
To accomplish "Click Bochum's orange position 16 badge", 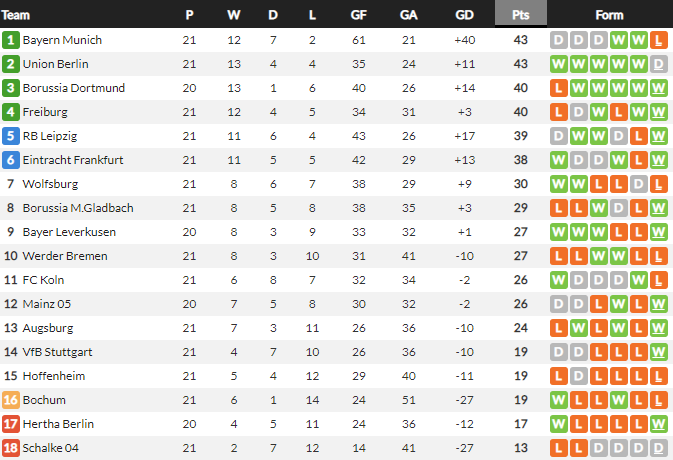I will pyautogui.click(x=11, y=400).
